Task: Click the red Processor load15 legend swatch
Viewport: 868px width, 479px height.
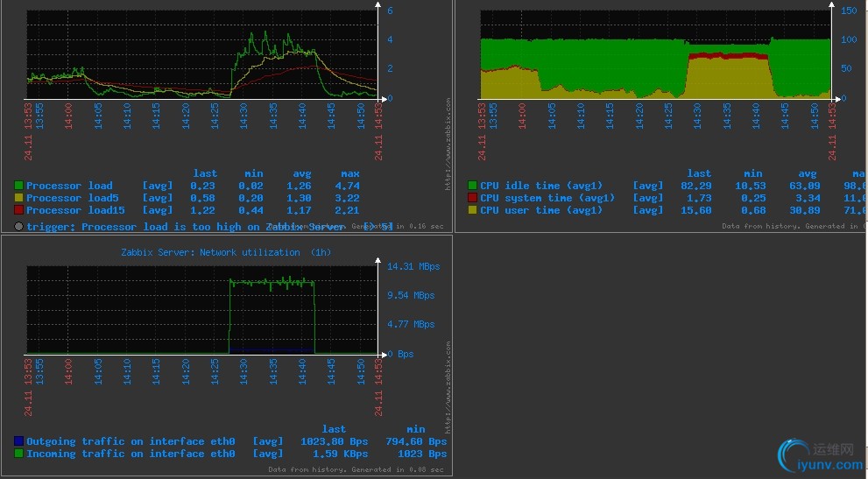Action: [18, 210]
